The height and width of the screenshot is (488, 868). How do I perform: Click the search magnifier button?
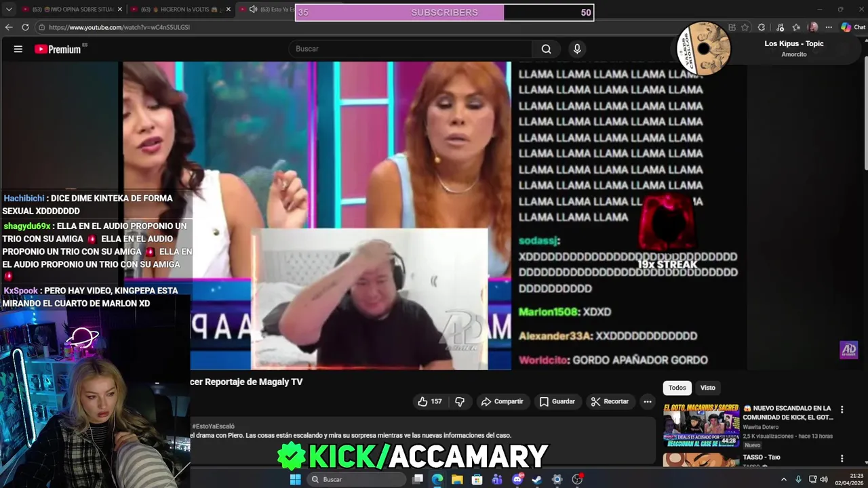546,49
